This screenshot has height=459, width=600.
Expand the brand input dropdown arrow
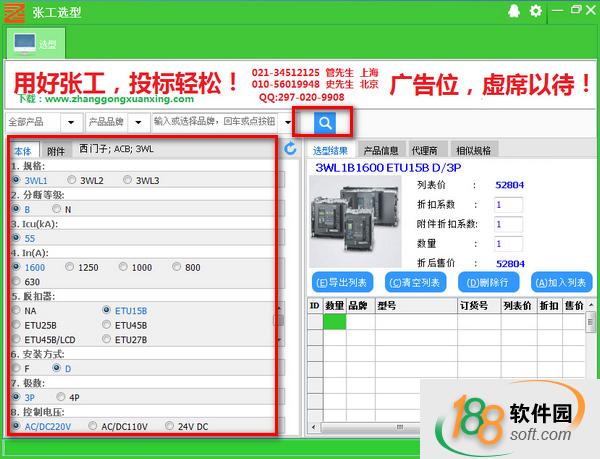[x=288, y=122]
